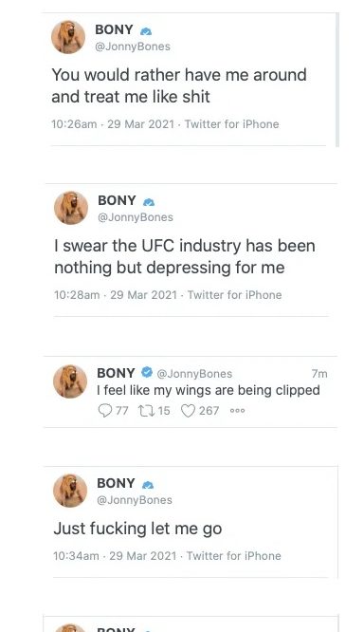Click 'Twitter for iPhone' under UFC tweet
This screenshot has width=364, height=632.
(x=234, y=295)
